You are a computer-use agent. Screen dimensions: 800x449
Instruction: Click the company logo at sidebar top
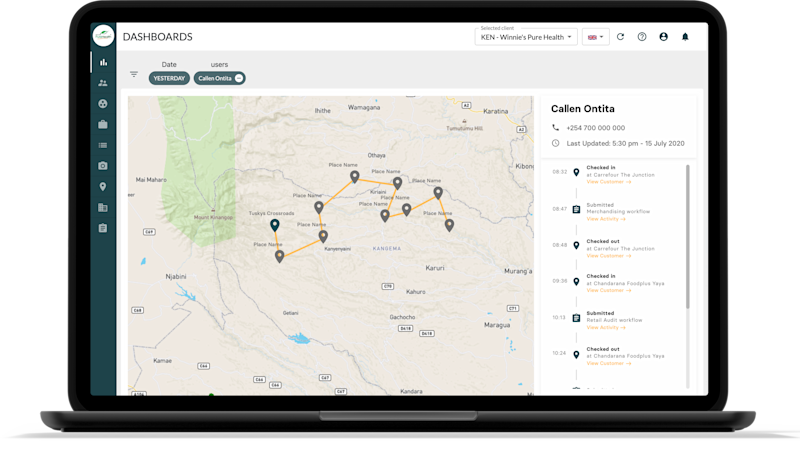pos(104,36)
